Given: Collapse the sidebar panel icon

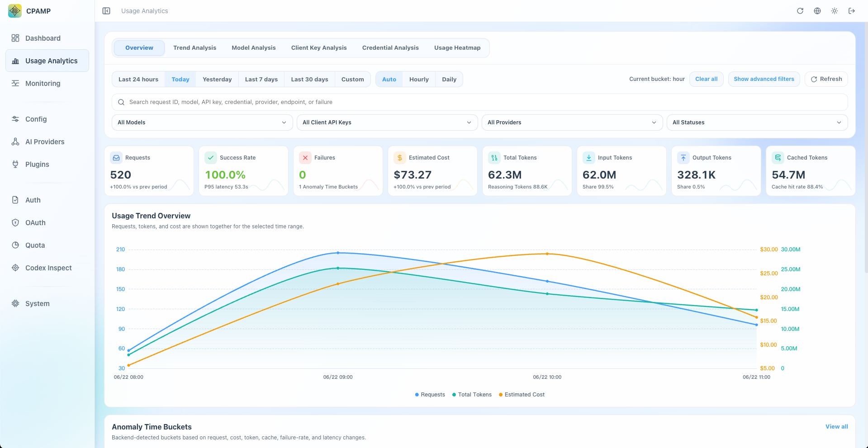Looking at the screenshot, I should coord(106,11).
